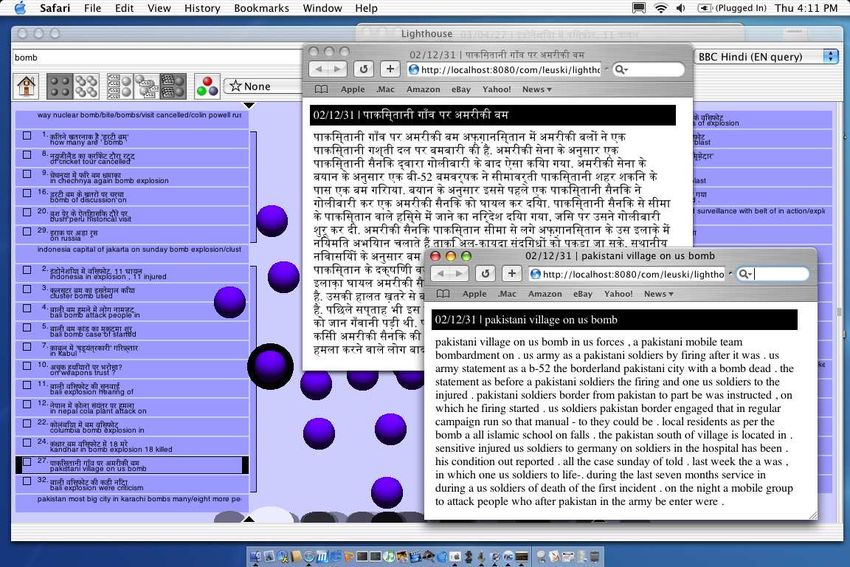Viewport: 850px width, 567px height.
Task: Reload the Hindi article Safari window
Action: pos(364,69)
